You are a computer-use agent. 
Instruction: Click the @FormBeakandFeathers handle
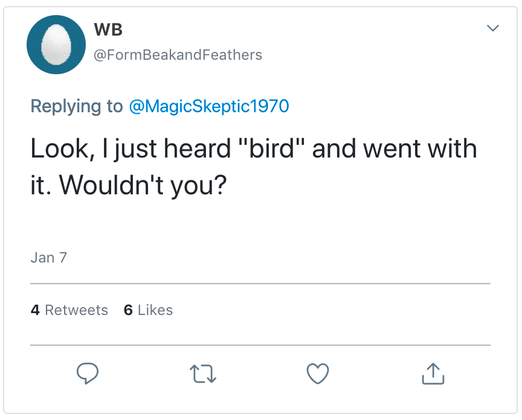(x=178, y=55)
